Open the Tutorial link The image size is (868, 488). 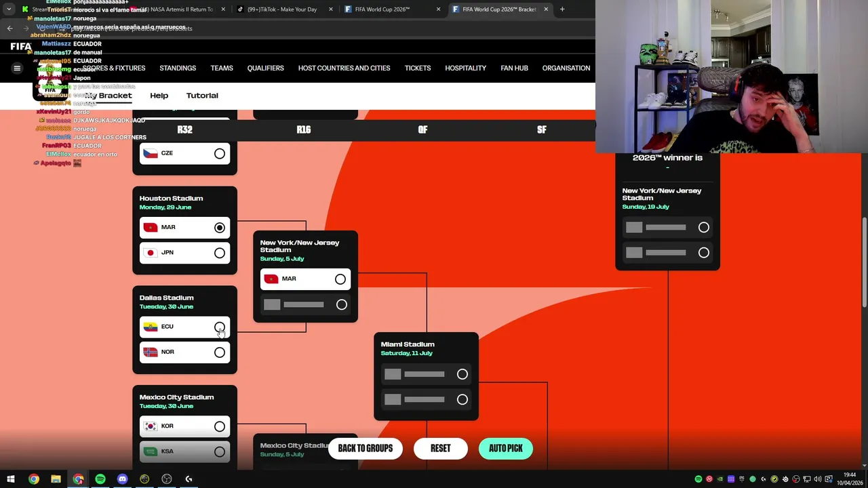tap(202, 96)
